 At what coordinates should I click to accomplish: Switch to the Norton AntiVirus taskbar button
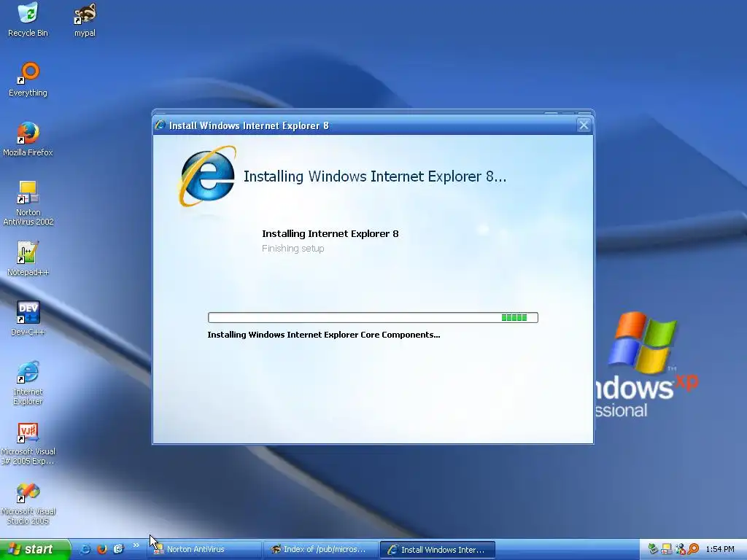pyautogui.click(x=206, y=550)
